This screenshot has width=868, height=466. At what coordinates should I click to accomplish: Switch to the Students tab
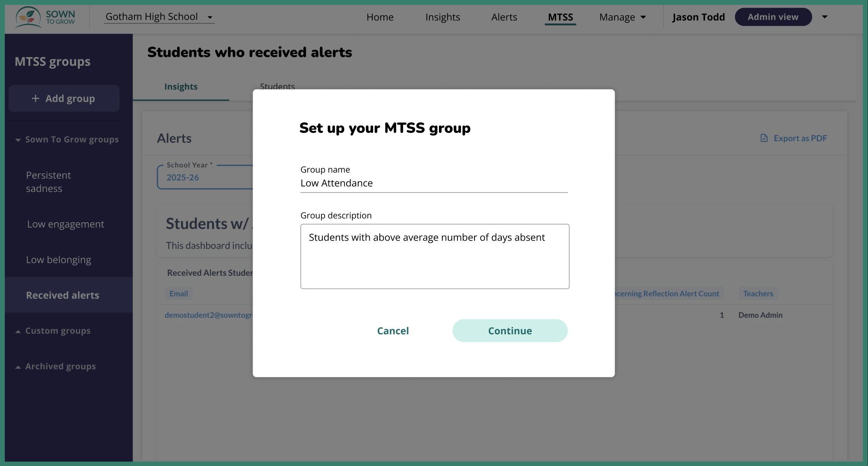click(x=277, y=86)
